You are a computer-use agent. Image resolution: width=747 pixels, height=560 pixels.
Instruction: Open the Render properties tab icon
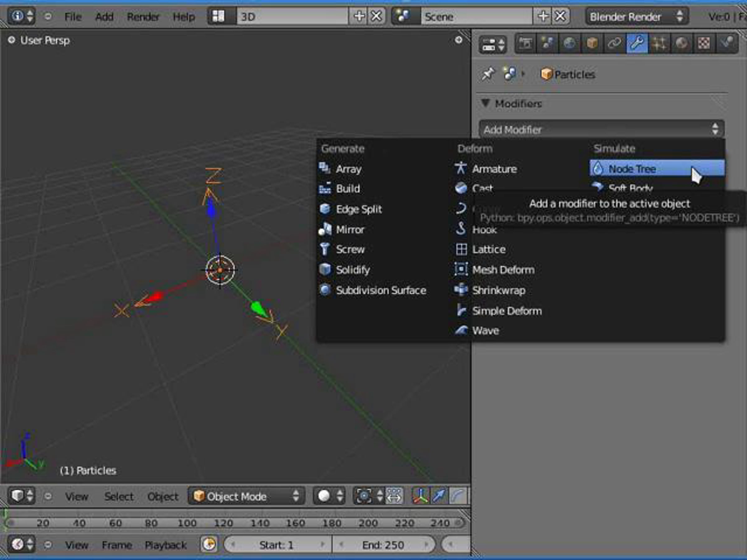click(525, 43)
